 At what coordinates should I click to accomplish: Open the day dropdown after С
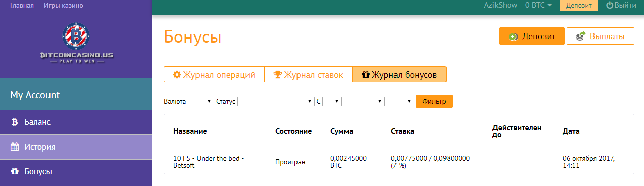332,102
